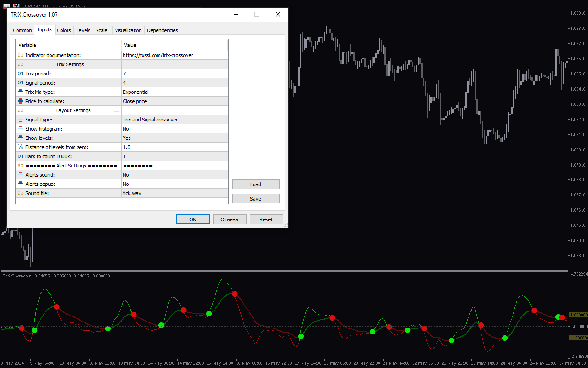Go to the Scale tab
This screenshot has height=368, width=588.
pos(102,30)
